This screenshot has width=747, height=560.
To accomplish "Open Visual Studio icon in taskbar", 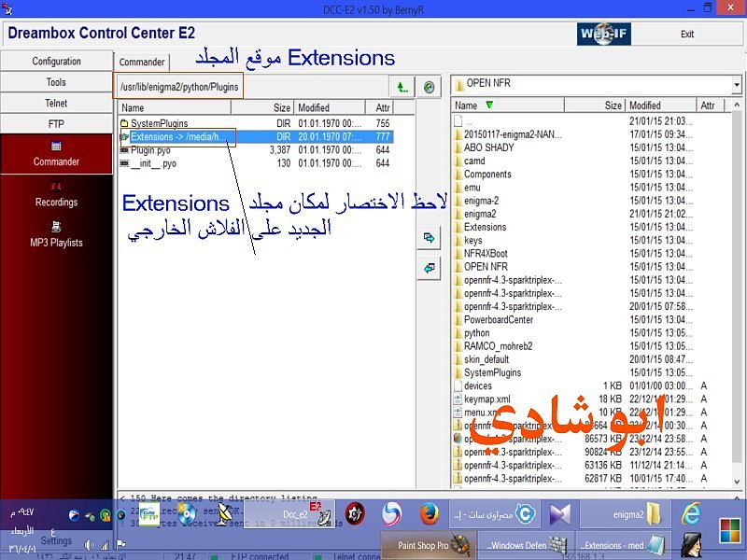I will tap(559, 514).
